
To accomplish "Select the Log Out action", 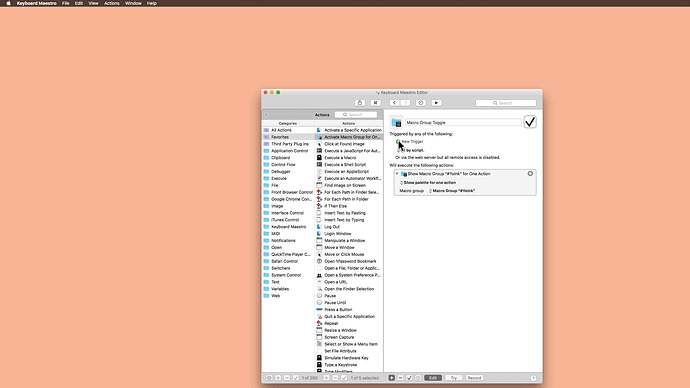I will 349,227.
